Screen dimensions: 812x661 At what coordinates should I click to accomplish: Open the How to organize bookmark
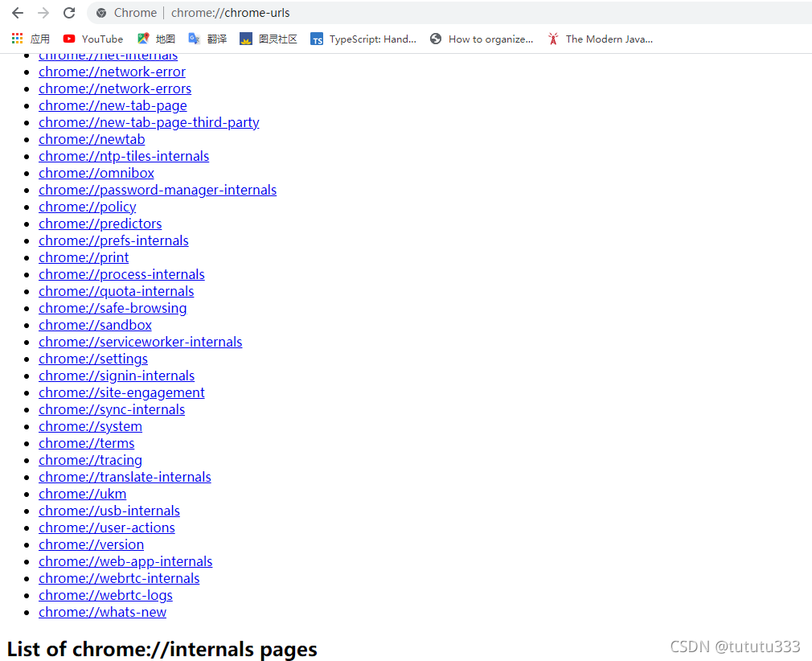(x=482, y=39)
